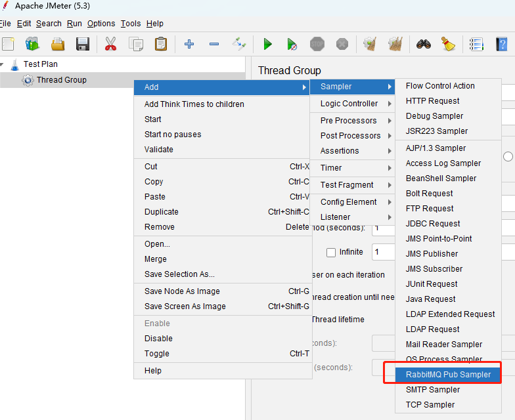Image resolution: width=515 pixels, height=420 pixels.
Task: Click the Paste clipboard icon
Action: [161, 44]
